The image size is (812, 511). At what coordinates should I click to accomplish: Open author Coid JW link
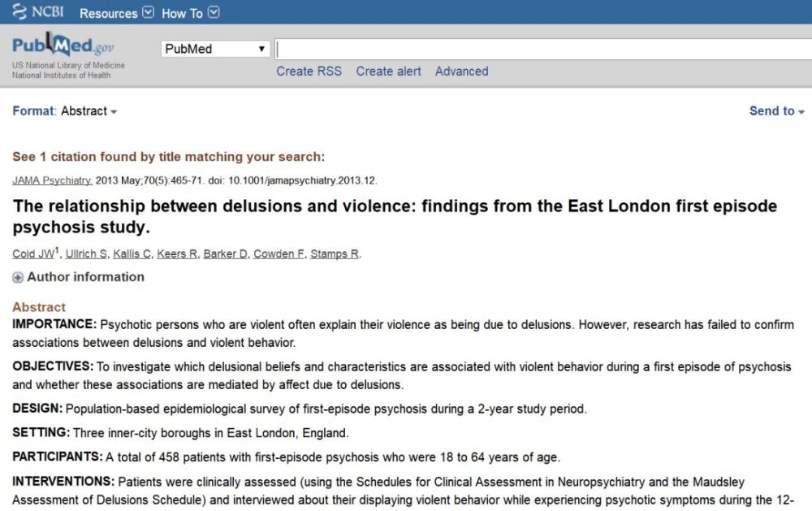click(x=32, y=254)
